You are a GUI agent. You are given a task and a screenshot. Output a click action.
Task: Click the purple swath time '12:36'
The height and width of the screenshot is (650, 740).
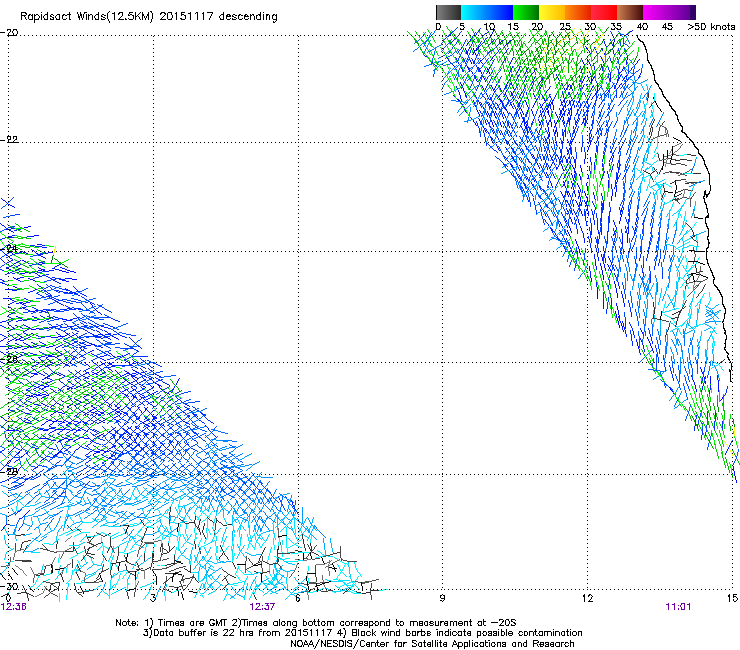click(14, 607)
